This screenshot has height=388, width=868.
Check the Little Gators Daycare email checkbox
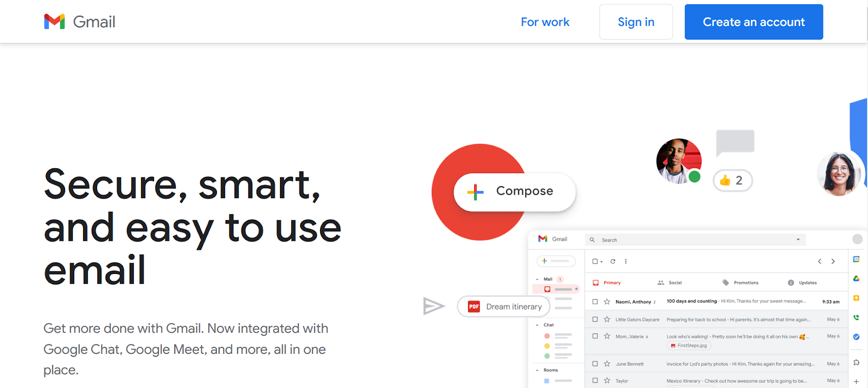point(595,320)
